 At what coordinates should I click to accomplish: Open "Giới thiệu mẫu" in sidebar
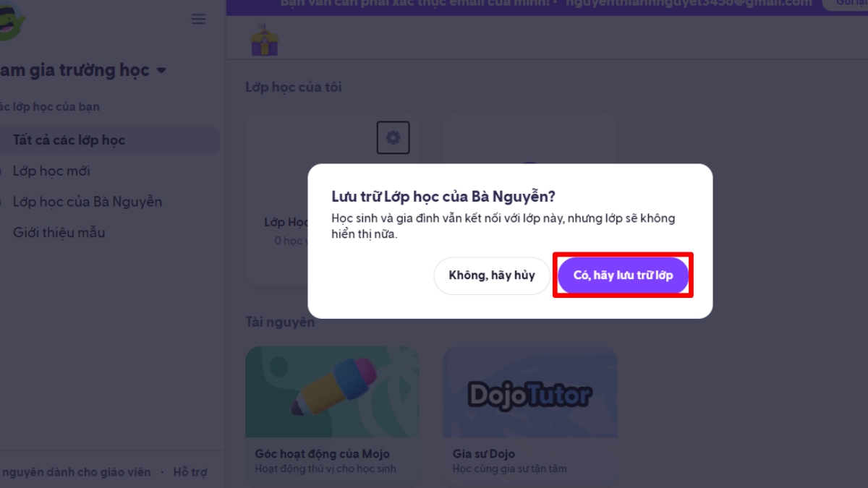click(59, 233)
